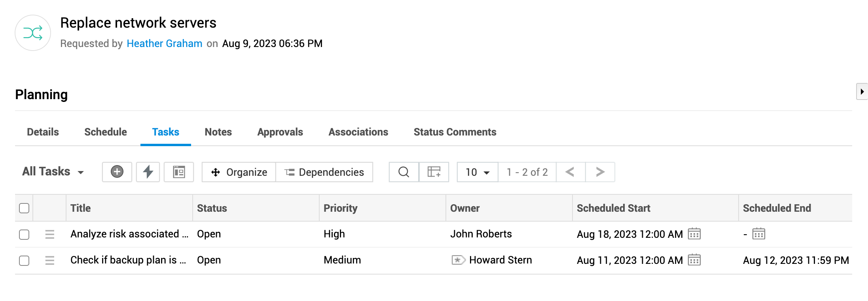Open the Approvals tab

tap(280, 132)
